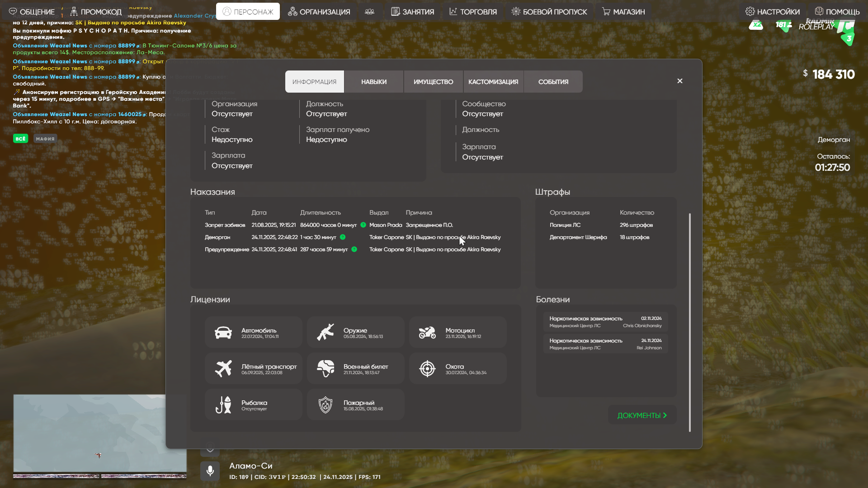Click the Air transport airplane icon
Image resolution: width=868 pixels, height=488 pixels.
click(x=223, y=369)
